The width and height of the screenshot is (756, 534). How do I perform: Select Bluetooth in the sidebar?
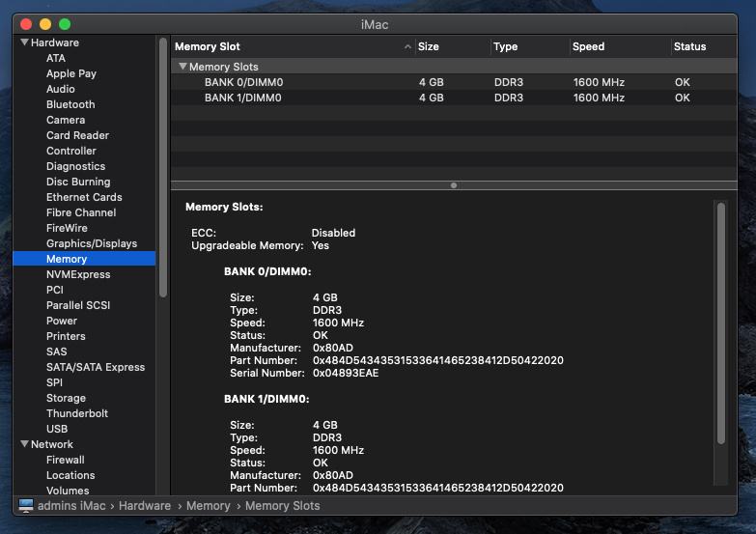(70, 104)
